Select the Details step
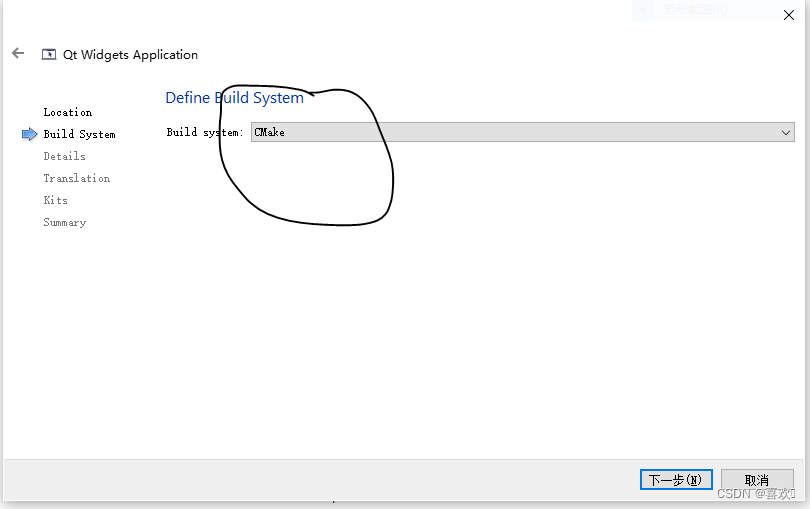The width and height of the screenshot is (810, 509). 65,156
